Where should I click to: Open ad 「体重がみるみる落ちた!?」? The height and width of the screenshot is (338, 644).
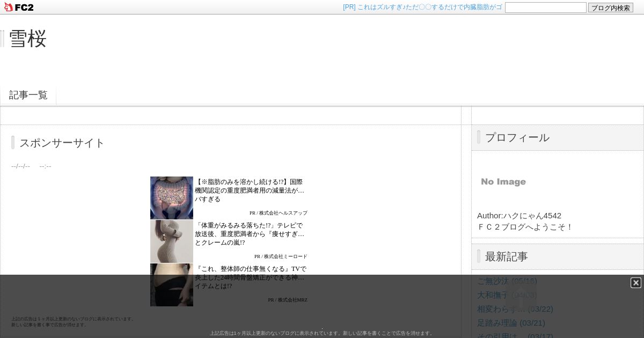pyautogui.click(x=250, y=234)
